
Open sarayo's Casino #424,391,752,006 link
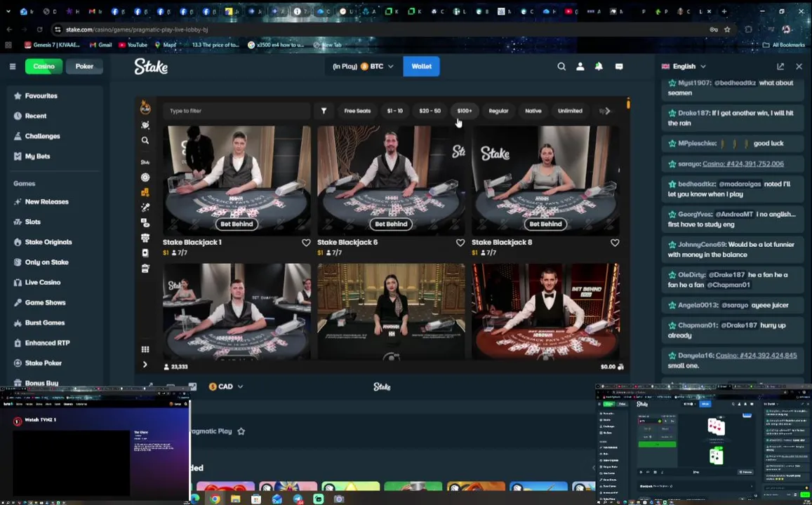pos(743,163)
